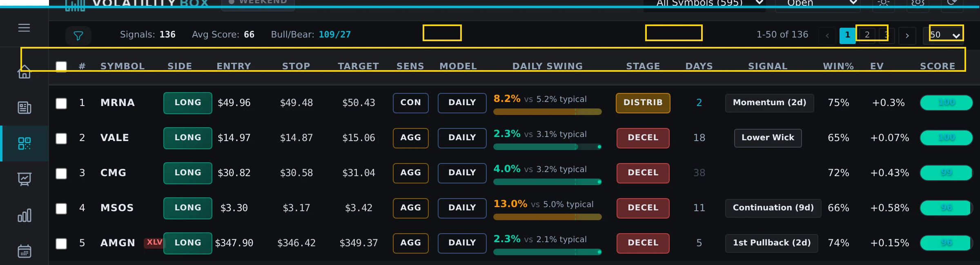Open the presentation chart icon in sidebar
Image resolution: width=980 pixels, height=265 pixels.
pyautogui.click(x=24, y=179)
